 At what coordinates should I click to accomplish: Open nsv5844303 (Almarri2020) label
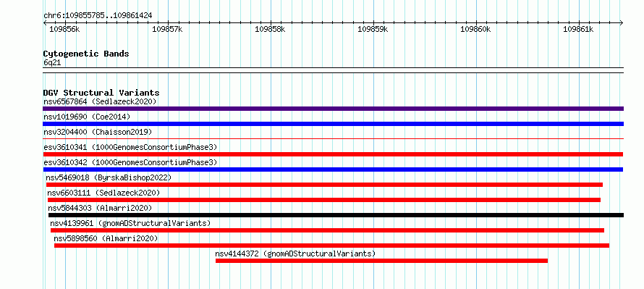pos(100,208)
